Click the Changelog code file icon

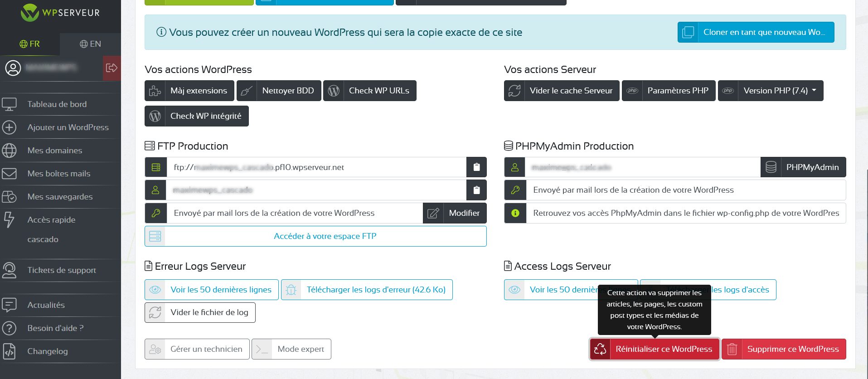[9, 351]
